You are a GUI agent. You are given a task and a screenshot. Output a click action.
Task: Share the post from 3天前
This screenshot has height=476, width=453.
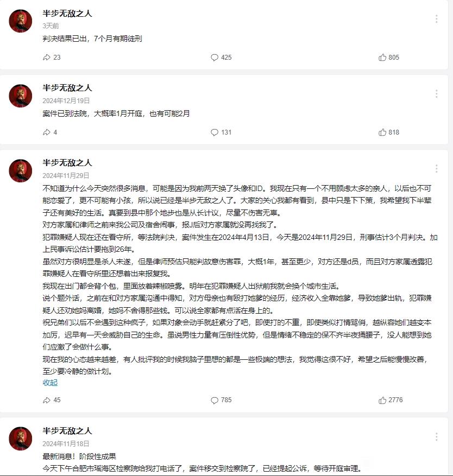tap(52, 58)
